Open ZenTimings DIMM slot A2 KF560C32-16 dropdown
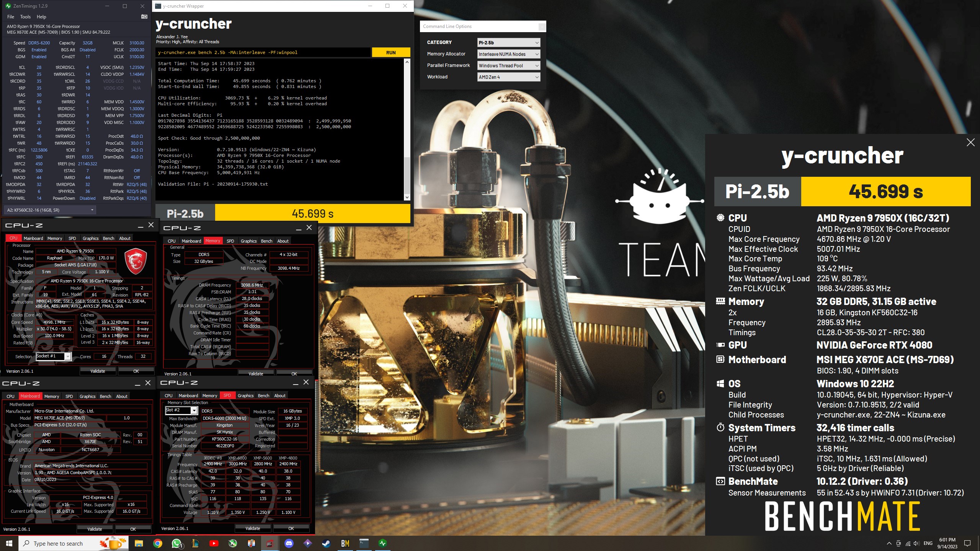 tap(50, 210)
